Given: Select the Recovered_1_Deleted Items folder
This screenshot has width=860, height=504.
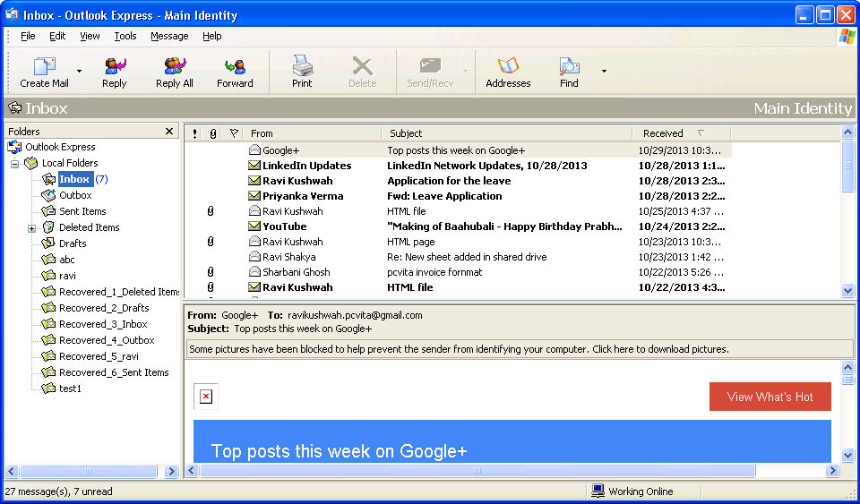Looking at the screenshot, I should point(119,292).
